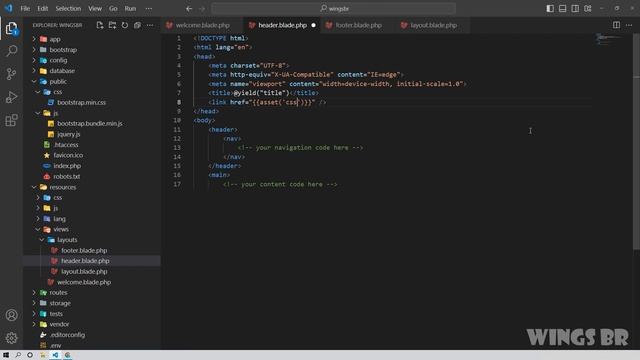Open .editorconfig file

(x=68, y=335)
